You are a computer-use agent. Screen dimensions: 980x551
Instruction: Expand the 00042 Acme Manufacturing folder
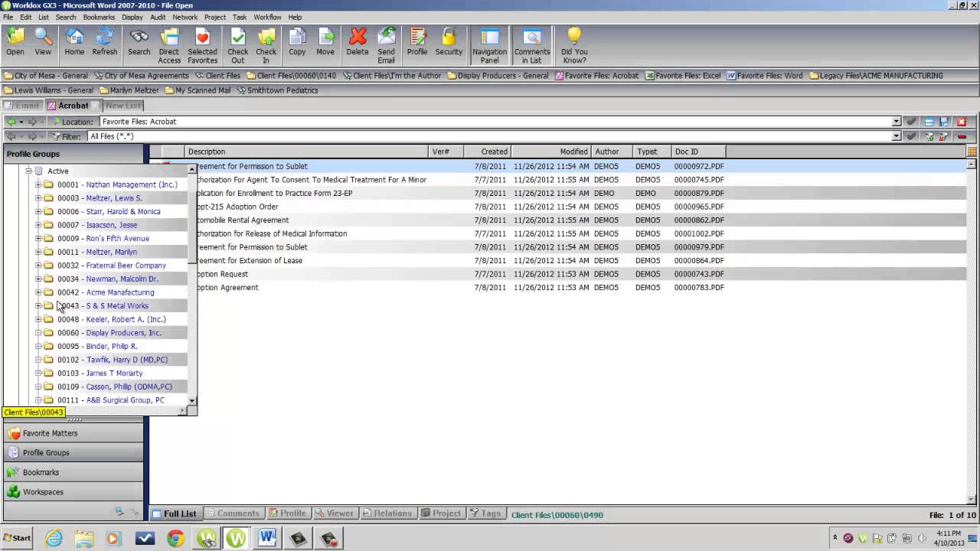coord(38,292)
